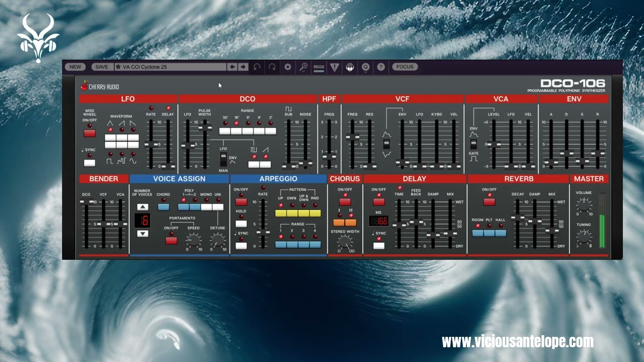Click the redo icon in the toolbar
644x362 pixels.
(272, 67)
